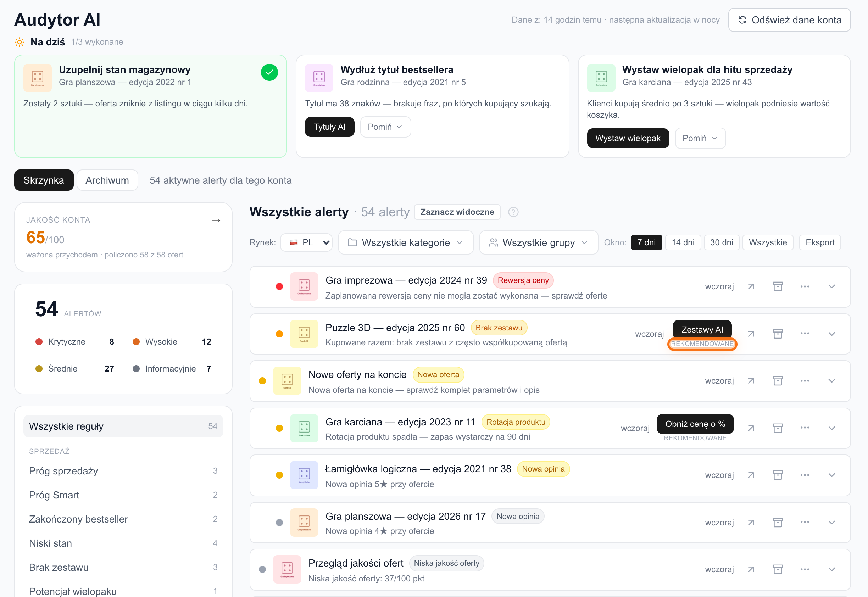
Task: Click the Wystaw wielopak button
Action: [x=628, y=138]
